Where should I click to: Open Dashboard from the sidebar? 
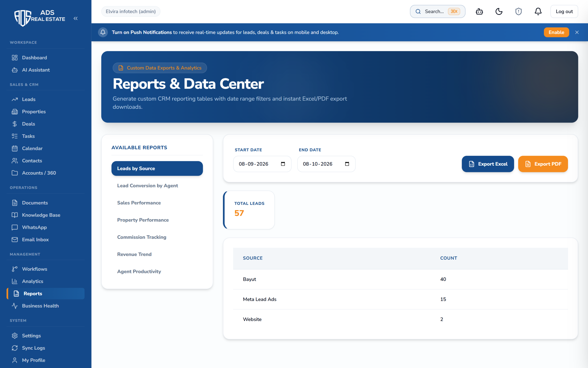tap(45, 58)
